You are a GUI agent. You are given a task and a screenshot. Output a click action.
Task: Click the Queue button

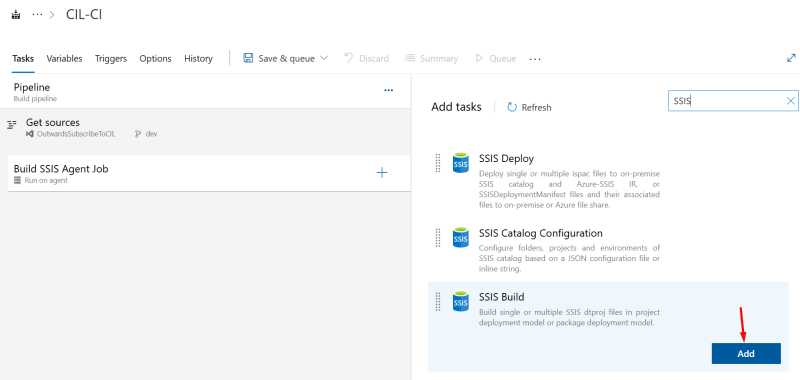(x=495, y=59)
